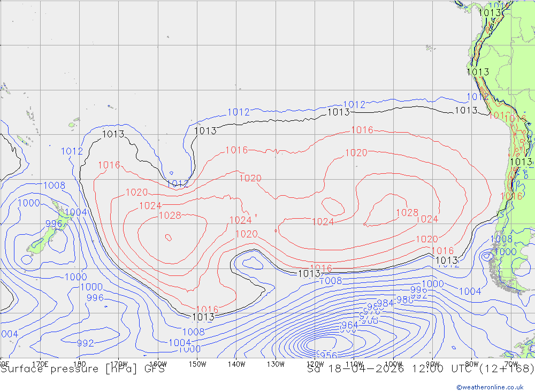Click the weatheronline.co.uk copyright link
The height and width of the screenshot is (392, 535).
tap(490, 387)
